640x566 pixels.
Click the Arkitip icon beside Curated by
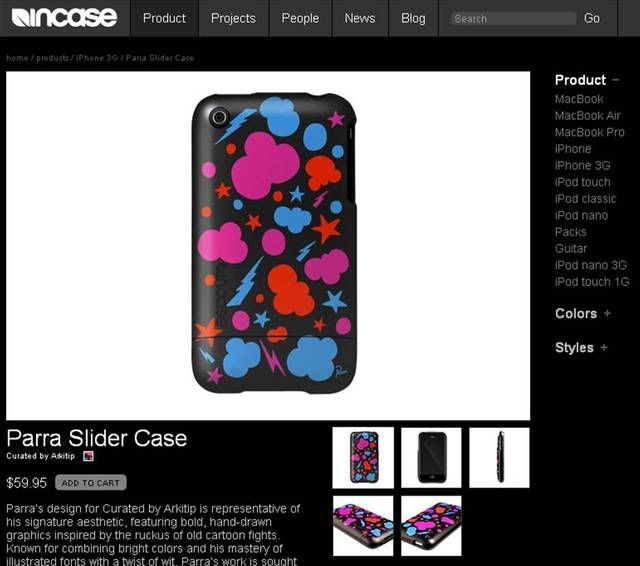(x=88, y=456)
